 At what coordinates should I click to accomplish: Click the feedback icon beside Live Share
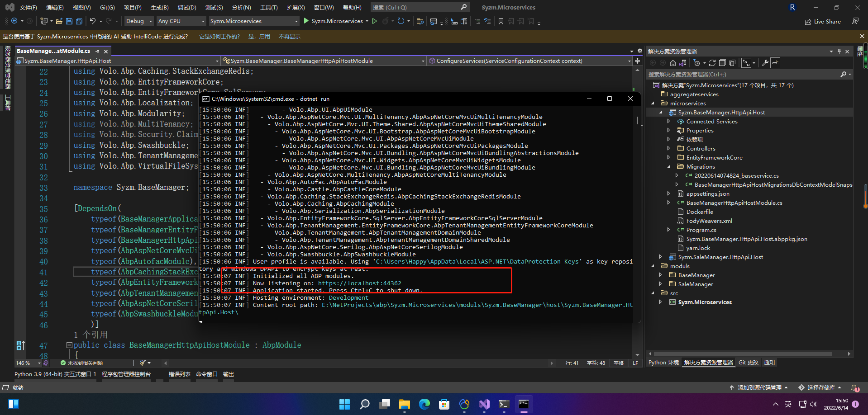tap(855, 21)
